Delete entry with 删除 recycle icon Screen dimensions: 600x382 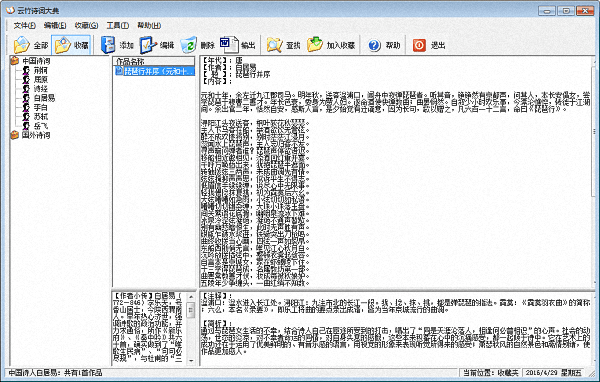click(x=197, y=45)
